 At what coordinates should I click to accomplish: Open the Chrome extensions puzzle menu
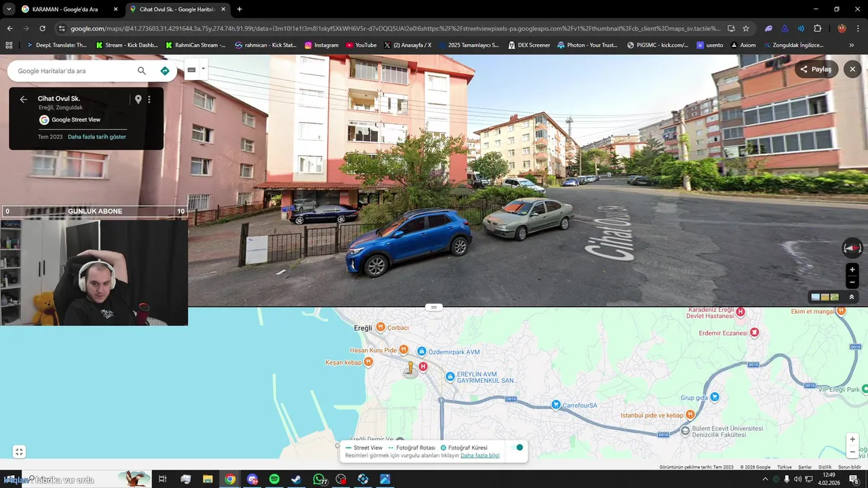(817, 28)
